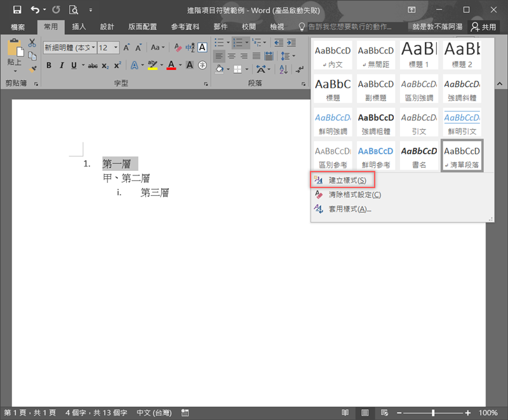
Task: Choose 建立樣式 from the styles menu
Action: pos(347,180)
